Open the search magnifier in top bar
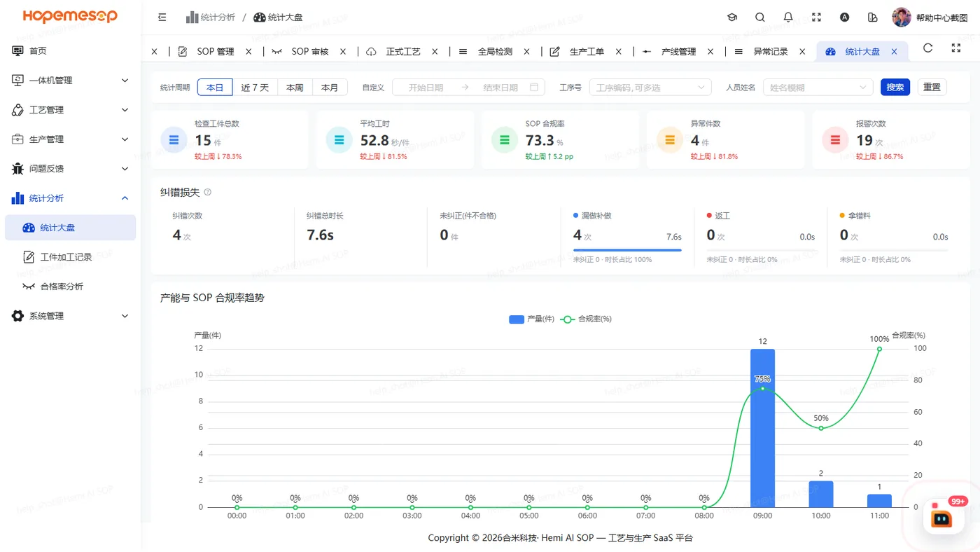The height and width of the screenshot is (552, 980). tap(760, 18)
